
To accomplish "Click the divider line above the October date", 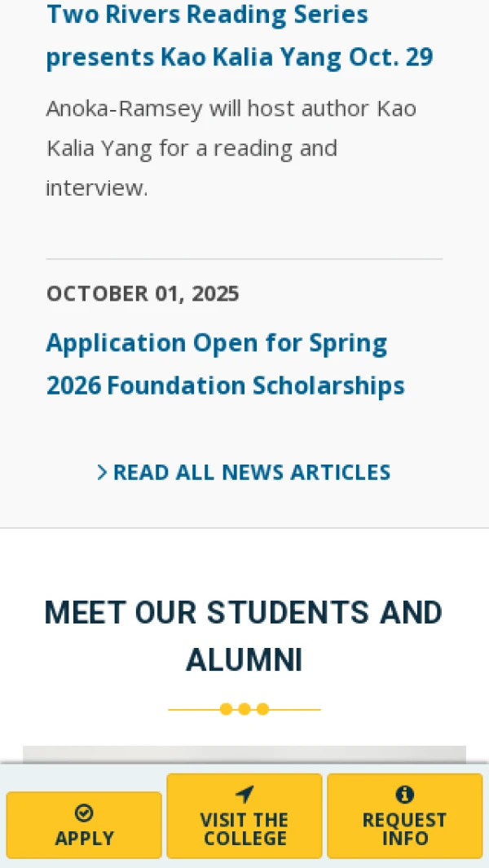I will click(244, 259).
